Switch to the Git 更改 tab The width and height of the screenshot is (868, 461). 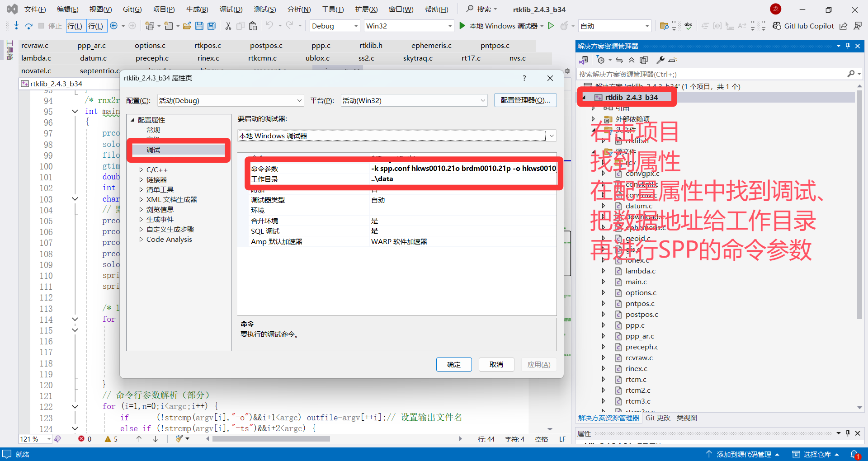(x=658, y=418)
